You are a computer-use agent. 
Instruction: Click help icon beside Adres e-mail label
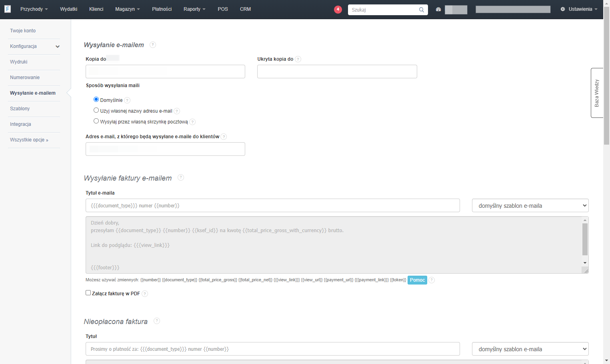click(224, 137)
